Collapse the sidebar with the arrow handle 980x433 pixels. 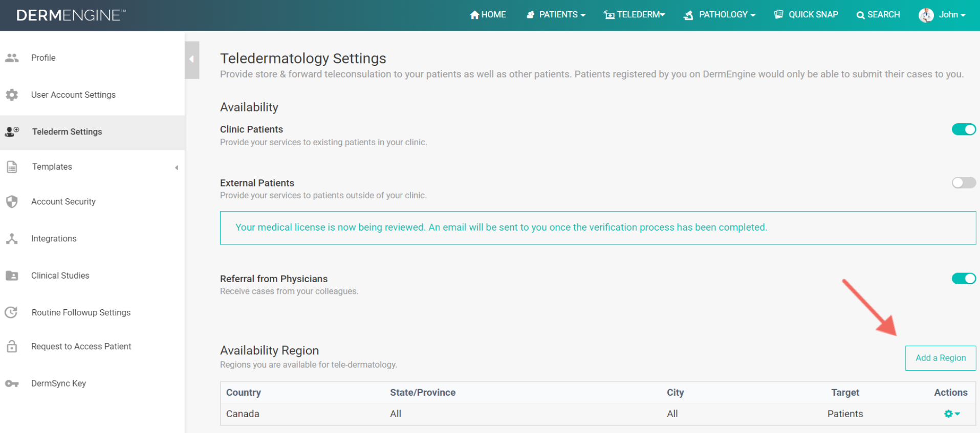pyautogui.click(x=192, y=60)
